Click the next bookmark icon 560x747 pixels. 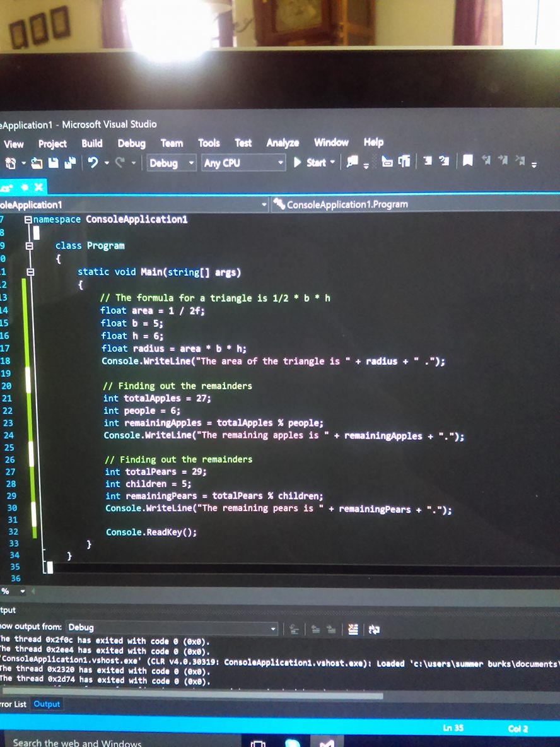(x=503, y=160)
